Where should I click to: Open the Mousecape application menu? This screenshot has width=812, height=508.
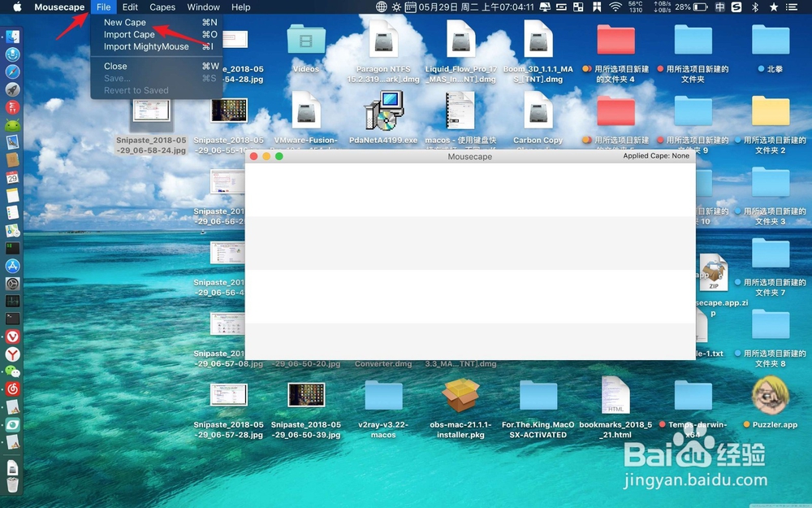pyautogui.click(x=59, y=7)
